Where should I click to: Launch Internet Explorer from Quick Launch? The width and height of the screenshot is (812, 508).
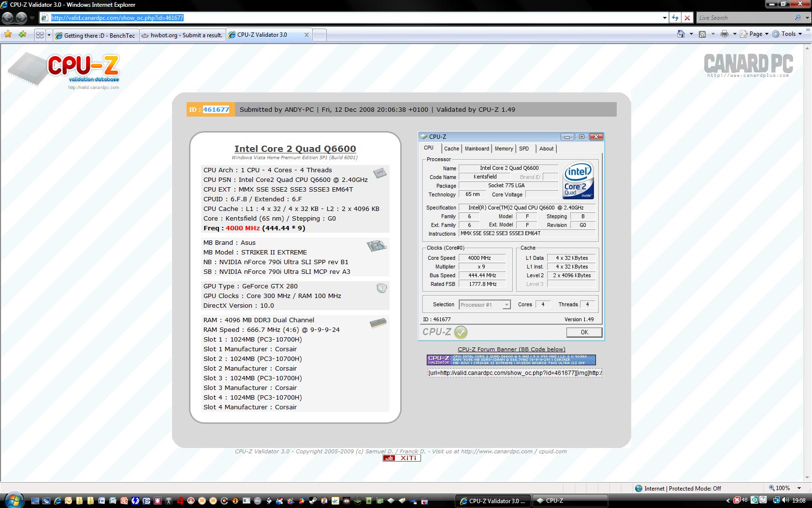point(58,501)
